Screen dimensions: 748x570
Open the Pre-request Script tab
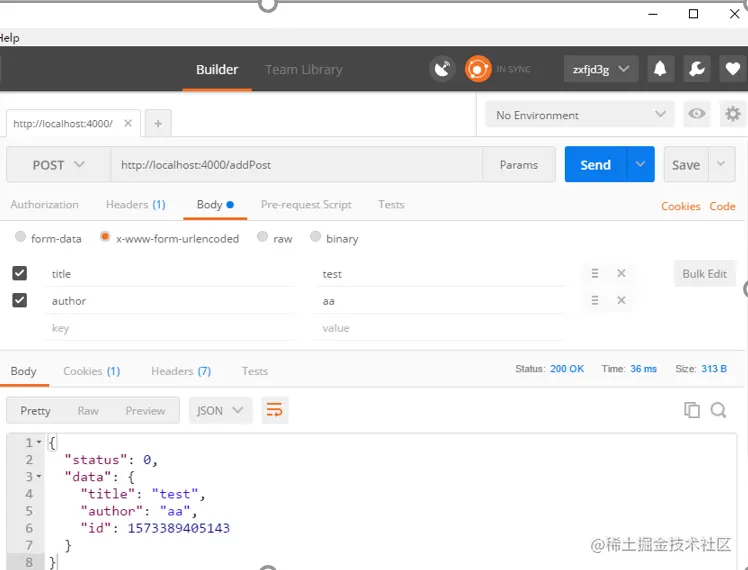click(306, 205)
